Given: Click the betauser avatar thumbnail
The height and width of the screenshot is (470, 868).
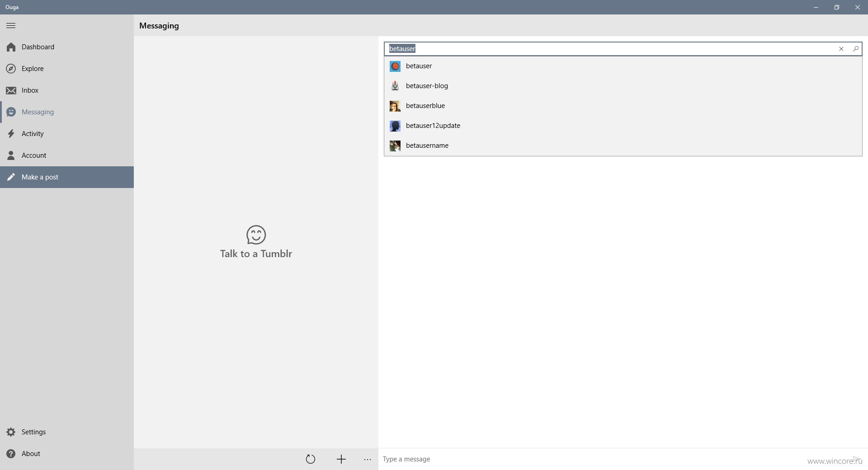Looking at the screenshot, I should tap(395, 66).
